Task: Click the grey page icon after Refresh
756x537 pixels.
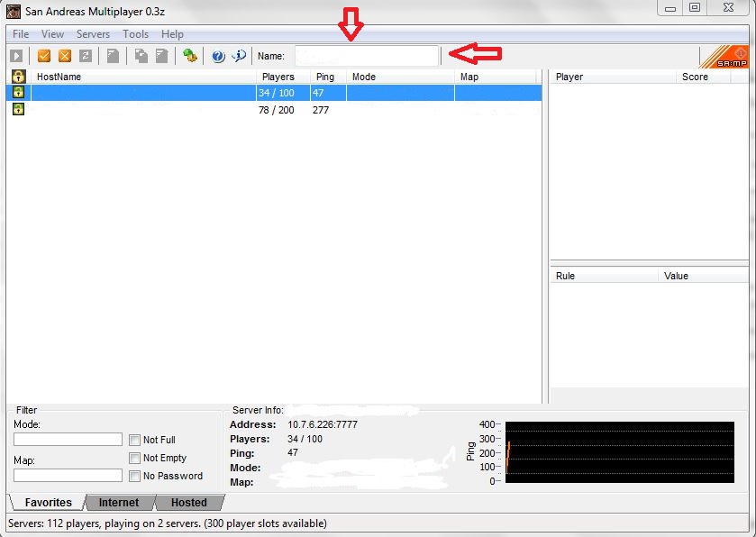Action: [x=113, y=56]
